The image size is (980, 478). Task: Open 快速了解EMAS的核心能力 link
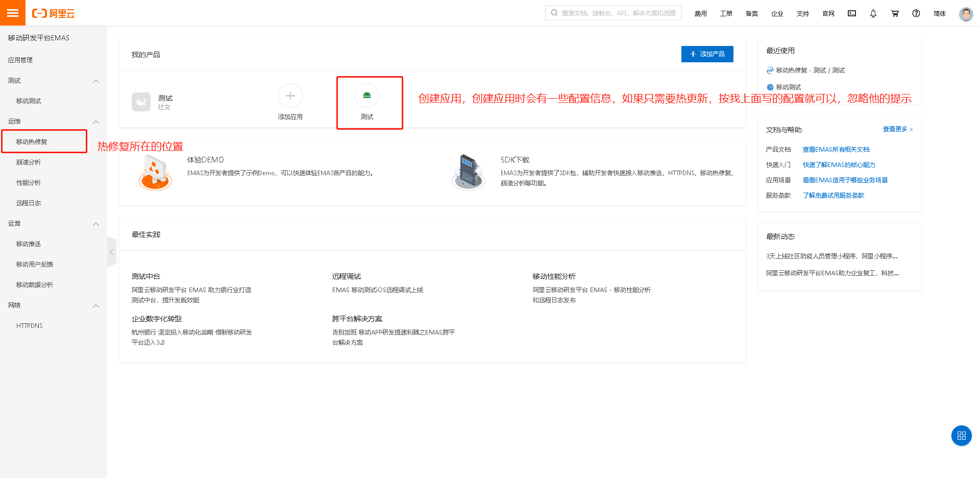coord(839,165)
